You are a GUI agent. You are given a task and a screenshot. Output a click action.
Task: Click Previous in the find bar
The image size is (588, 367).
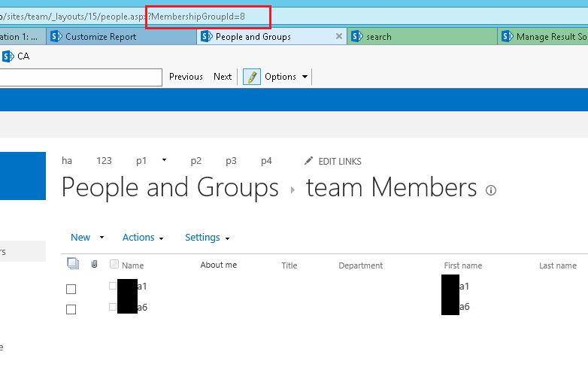click(x=186, y=77)
